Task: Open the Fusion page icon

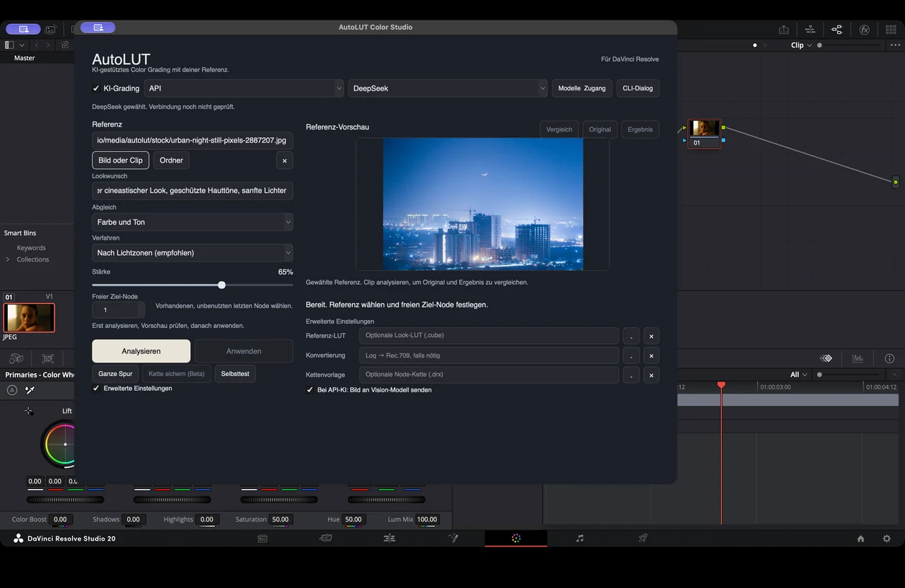Action: point(453,539)
